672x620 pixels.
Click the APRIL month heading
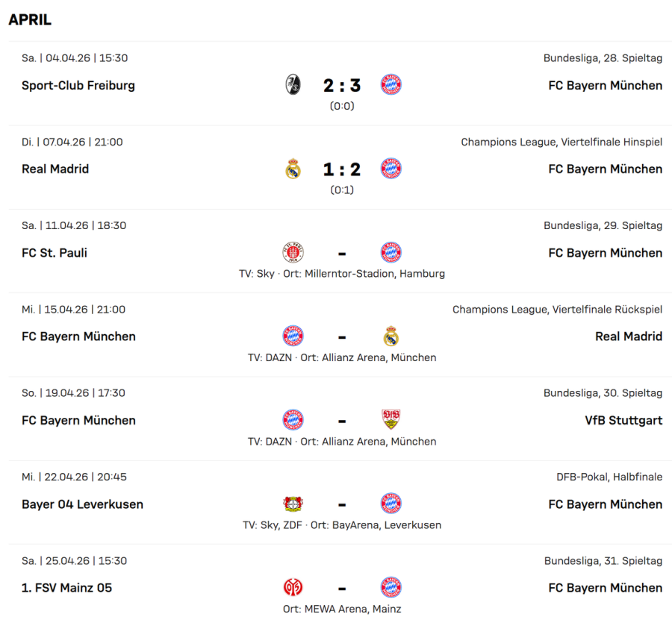[30, 20]
